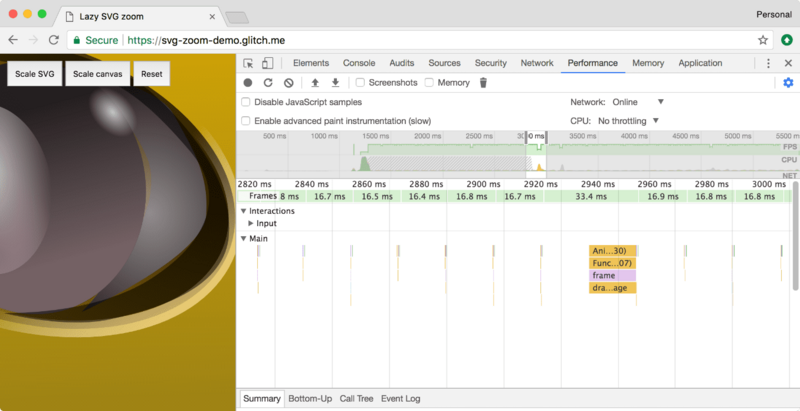Screen dimensions: 800x411
Task: Open the Audits tab
Action: [x=402, y=63]
